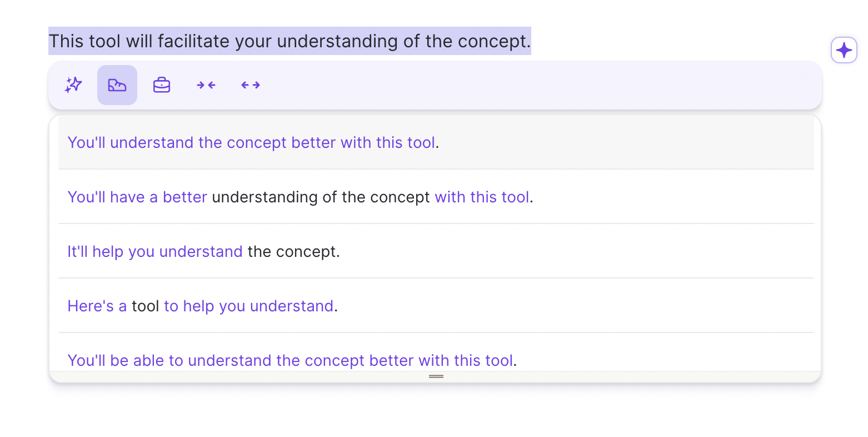868x437 pixels.
Task: Choose the professional tone briefcase icon
Action: (161, 85)
